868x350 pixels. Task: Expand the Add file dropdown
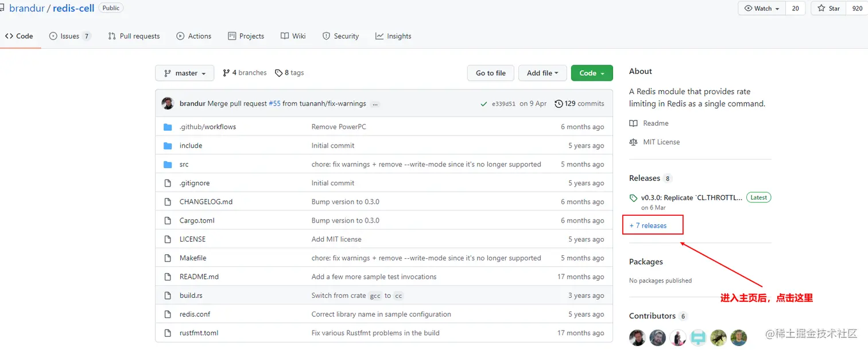(542, 73)
